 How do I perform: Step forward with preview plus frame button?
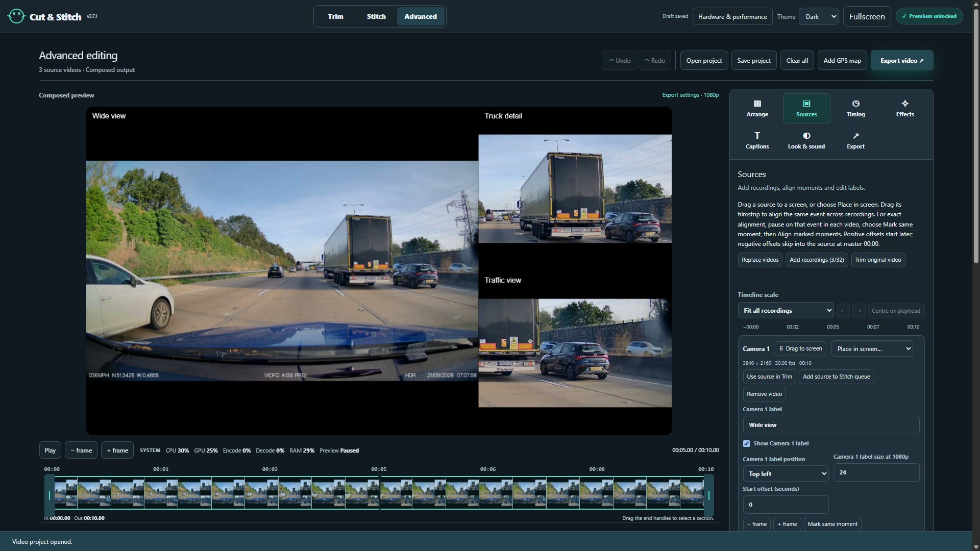[x=117, y=450]
